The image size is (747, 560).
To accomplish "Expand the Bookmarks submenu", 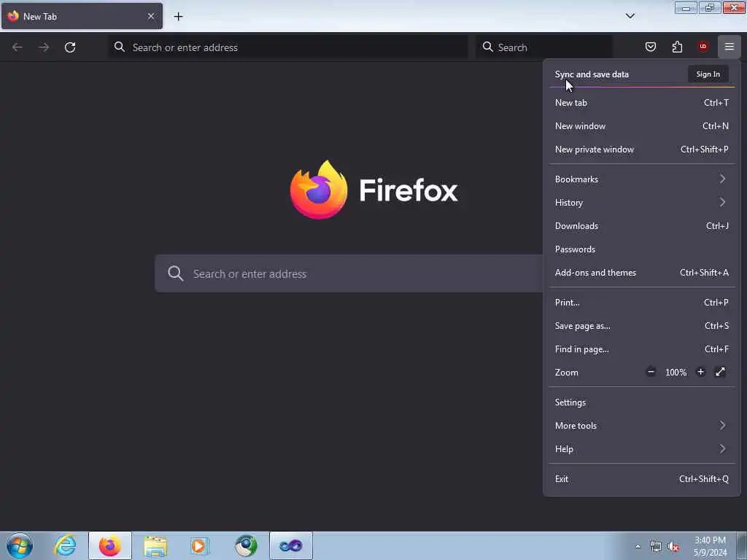I will point(641,179).
